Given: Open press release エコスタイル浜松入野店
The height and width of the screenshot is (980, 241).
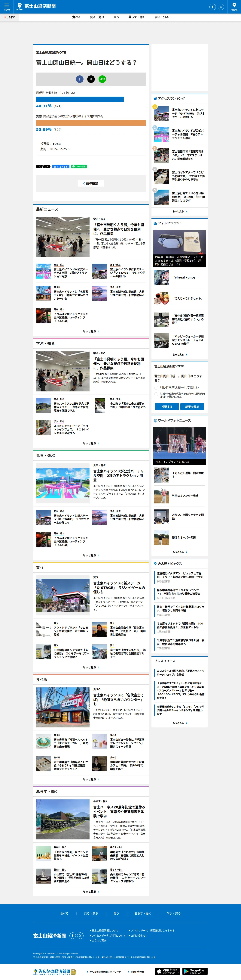Looking at the screenshot, I should [181, 673].
